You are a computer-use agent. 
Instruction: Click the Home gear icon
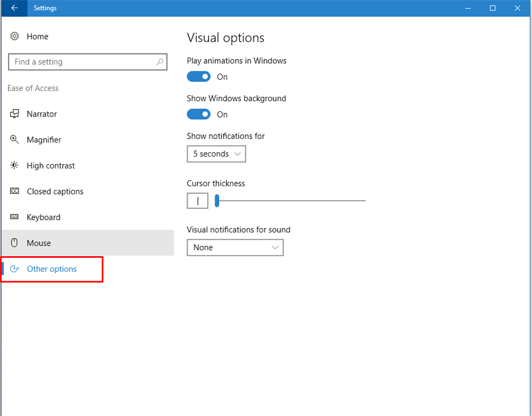[x=15, y=36]
